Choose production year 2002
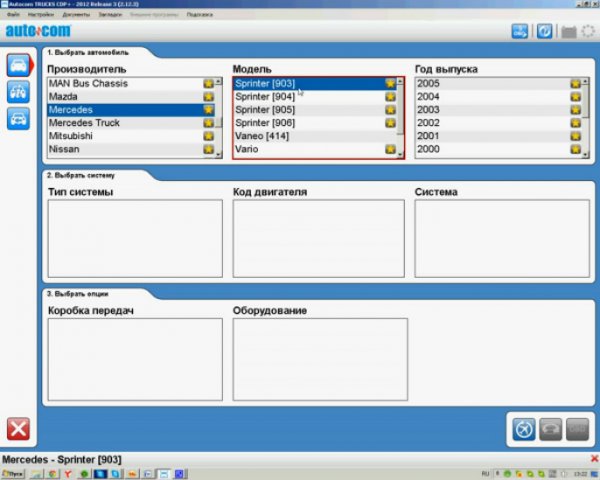Screen dimensions: 600x480 pos(499,123)
